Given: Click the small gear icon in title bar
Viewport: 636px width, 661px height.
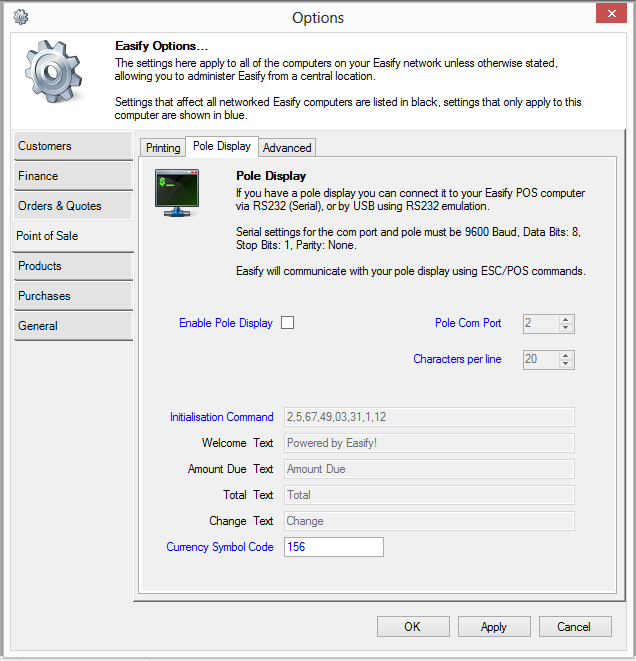Looking at the screenshot, I should point(20,17).
